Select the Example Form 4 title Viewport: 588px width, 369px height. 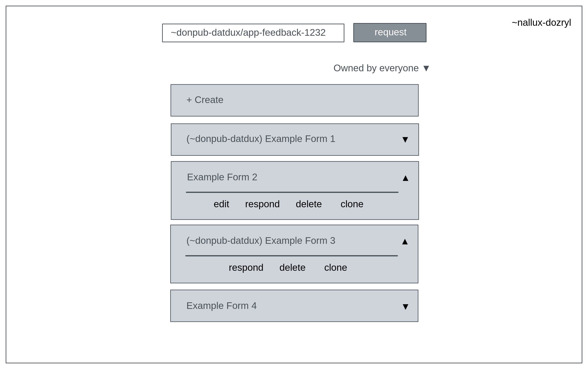click(x=222, y=306)
